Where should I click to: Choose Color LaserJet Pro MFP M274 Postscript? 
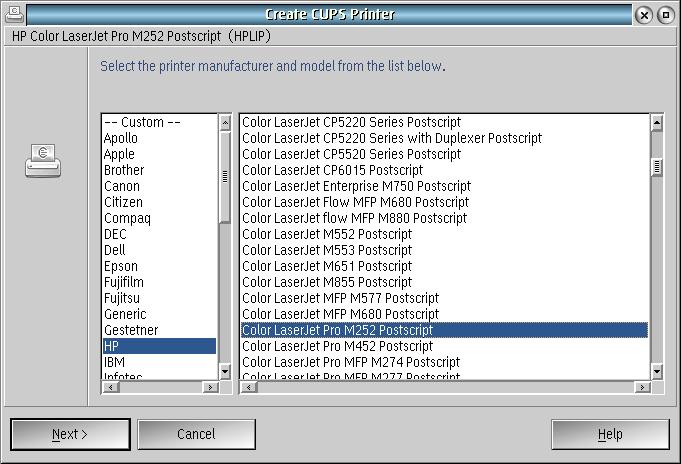tap(444, 362)
